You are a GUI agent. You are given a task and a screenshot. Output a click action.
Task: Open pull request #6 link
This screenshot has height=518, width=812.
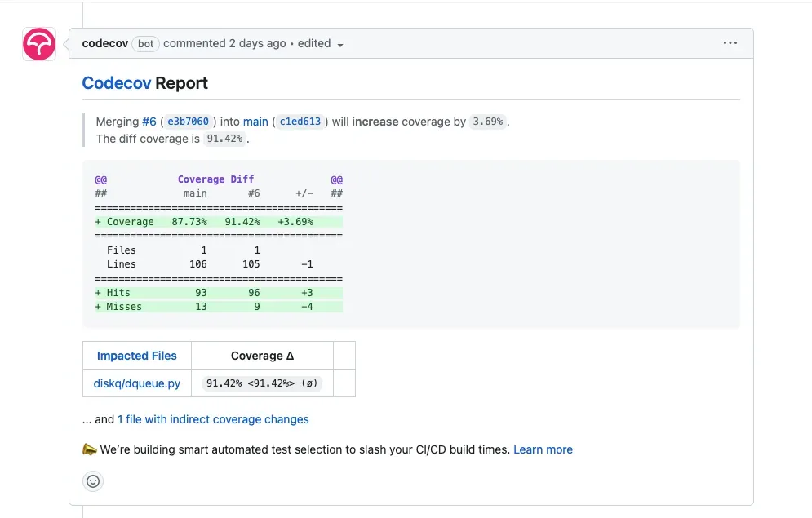tap(149, 122)
